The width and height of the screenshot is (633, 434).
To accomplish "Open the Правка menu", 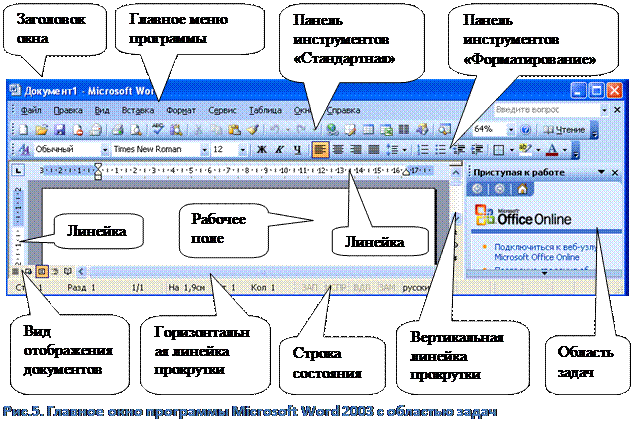I will point(68,110).
